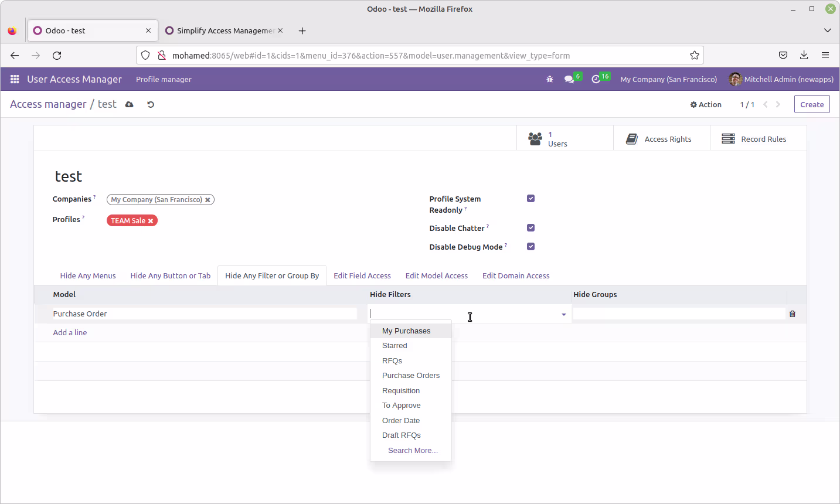Click Mitchell Admin user avatar

(x=735, y=79)
